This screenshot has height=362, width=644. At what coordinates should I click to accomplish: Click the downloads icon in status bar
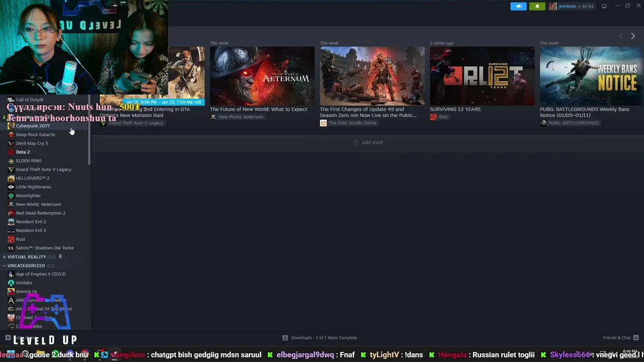pyautogui.click(x=285, y=338)
